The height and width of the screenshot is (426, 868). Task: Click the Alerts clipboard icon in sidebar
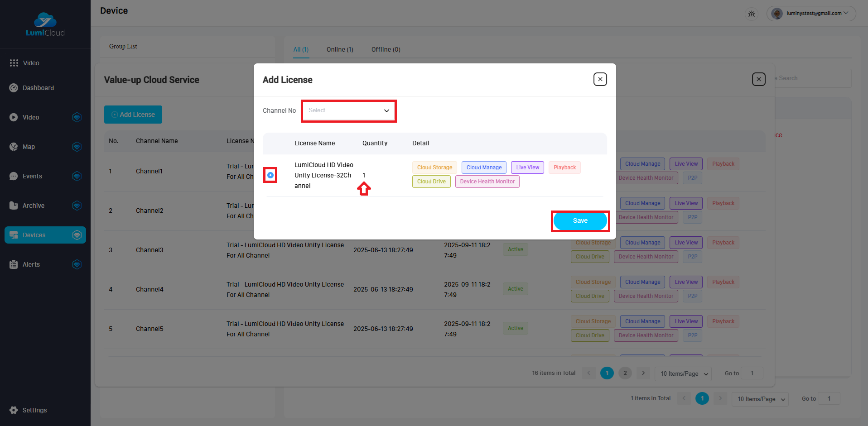(x=14, y=264)
